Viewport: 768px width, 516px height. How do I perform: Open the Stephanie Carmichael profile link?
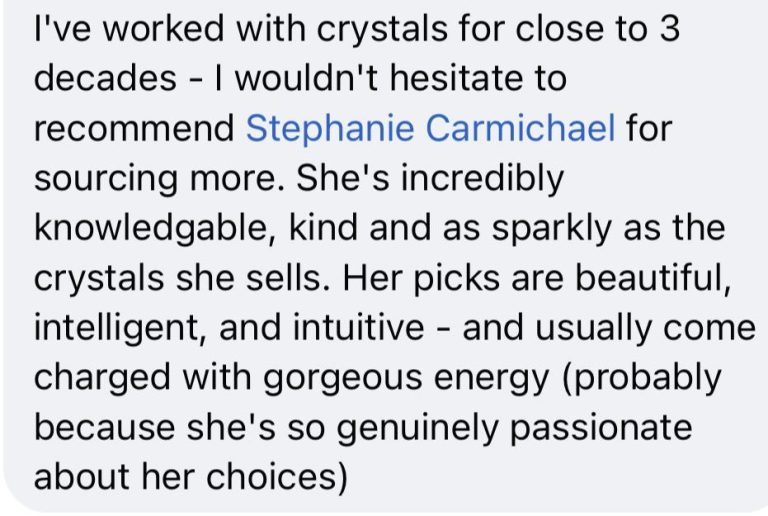click(430, 128)
